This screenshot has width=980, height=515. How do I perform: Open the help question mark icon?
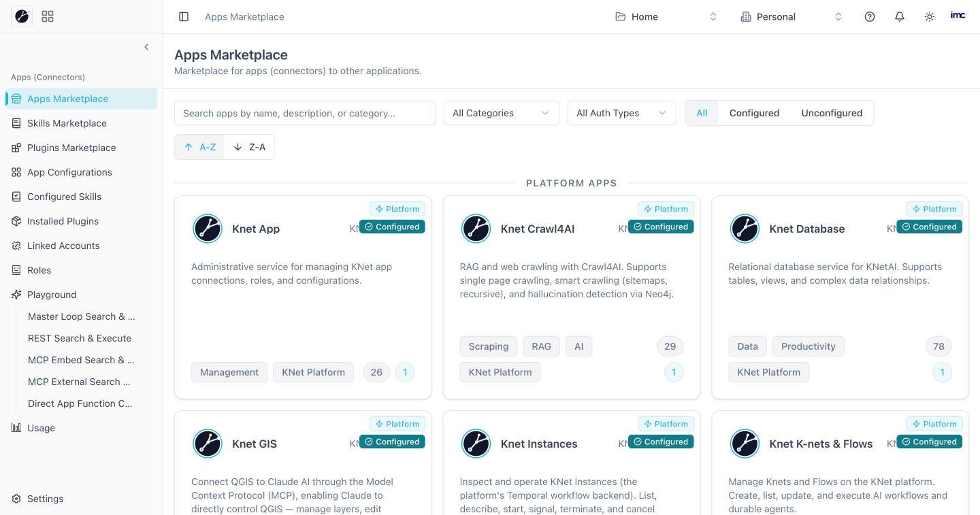coord(870,16)
